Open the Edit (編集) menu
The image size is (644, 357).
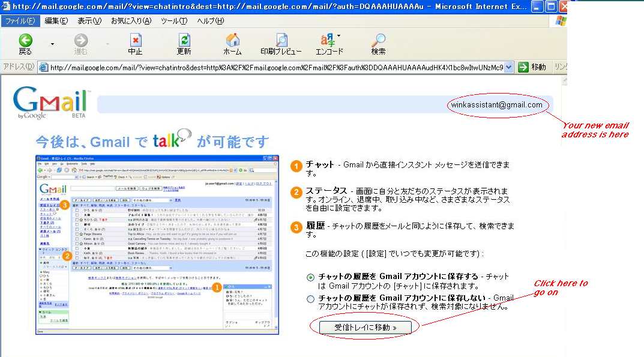coord(56,21)
